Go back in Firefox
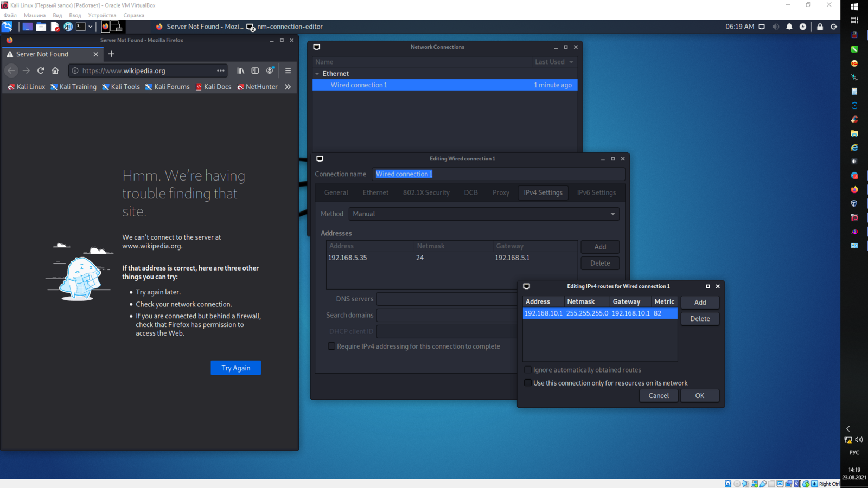 tap(11, 70)
